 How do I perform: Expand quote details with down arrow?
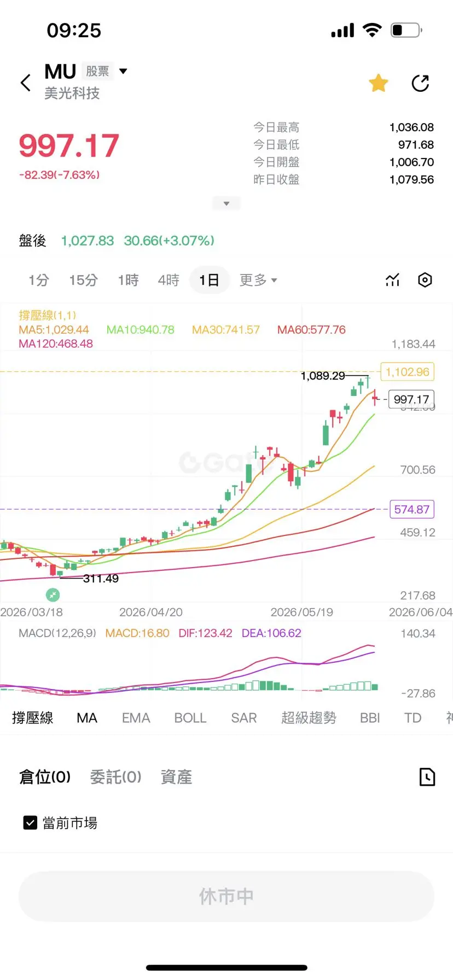point(226,203)
